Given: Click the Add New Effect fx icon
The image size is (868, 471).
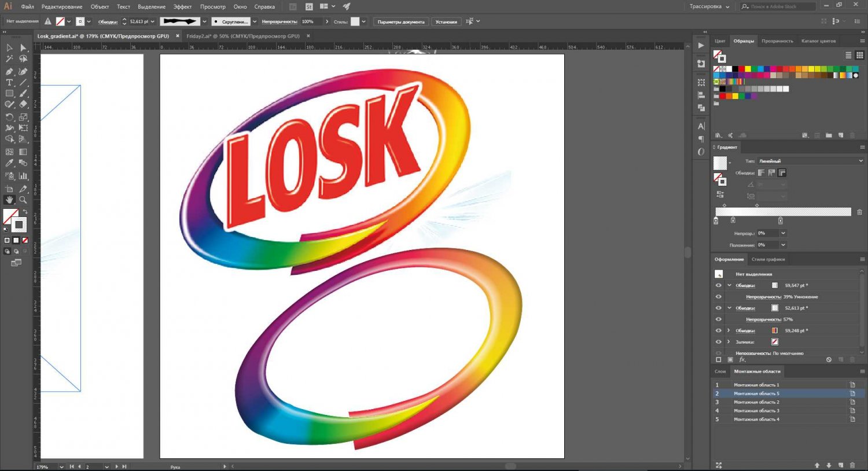Looking at the screenshot, I should [742, 360].
